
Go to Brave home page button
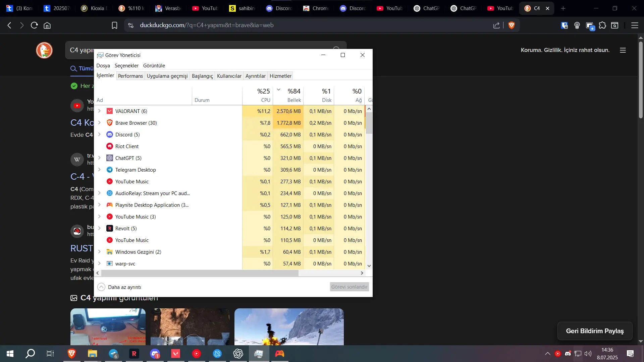(x=47, y=25)
